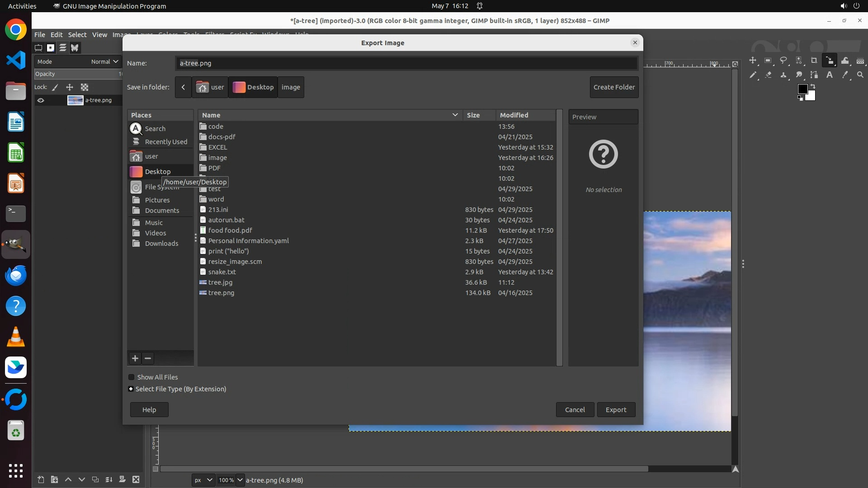The image size is (868, 488).
Task: Open the File menu
Action: point(40,35)
